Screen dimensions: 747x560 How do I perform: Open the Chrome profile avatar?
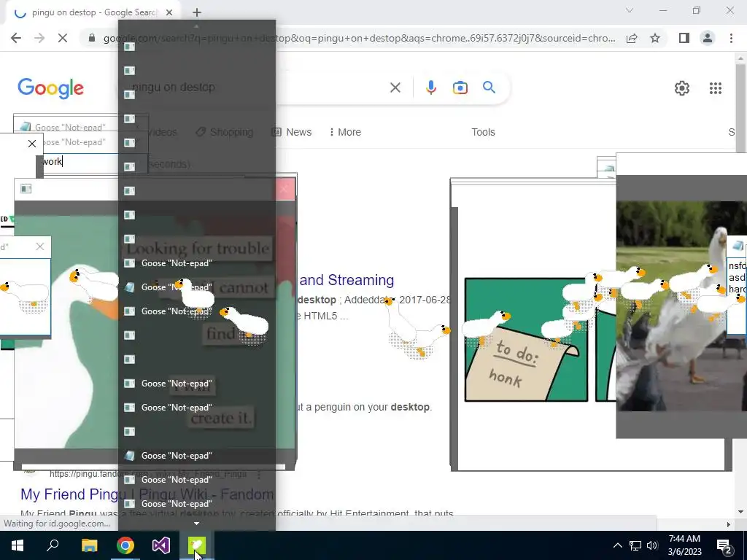pos(707,38)
